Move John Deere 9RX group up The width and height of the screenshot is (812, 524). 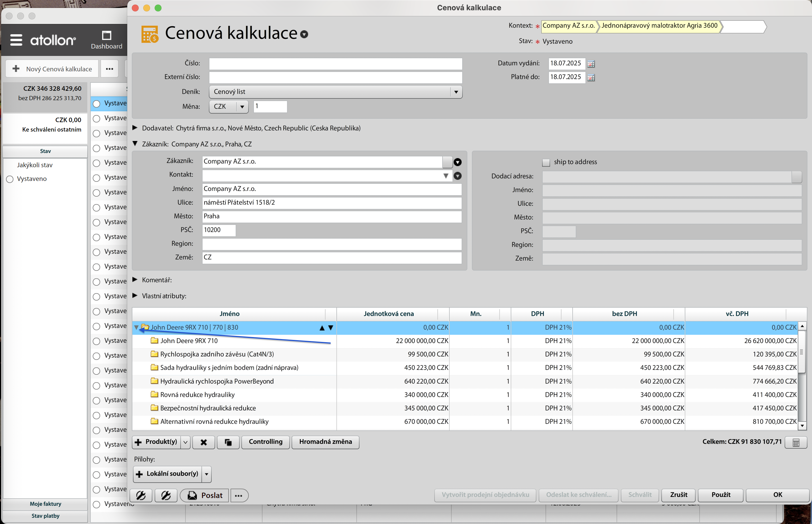coord(322,328)
